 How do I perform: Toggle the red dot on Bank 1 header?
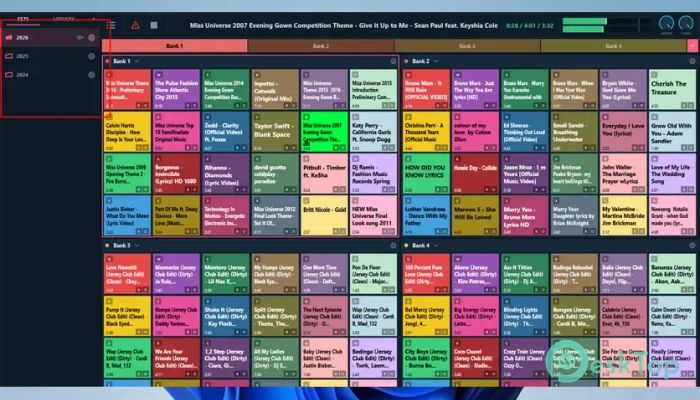[107, 61]
